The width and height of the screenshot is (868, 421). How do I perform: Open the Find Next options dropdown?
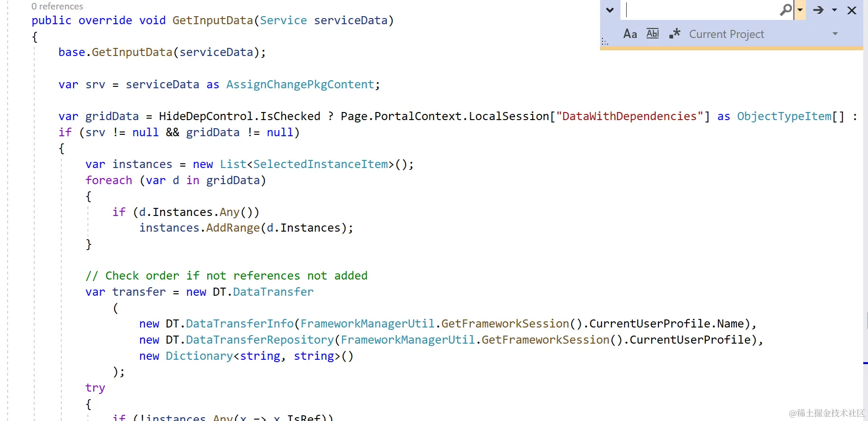[834, 10]
